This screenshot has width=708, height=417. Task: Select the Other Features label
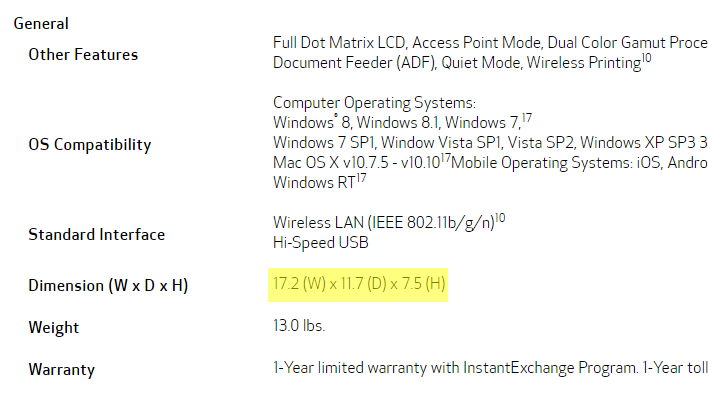pos(83,55)
